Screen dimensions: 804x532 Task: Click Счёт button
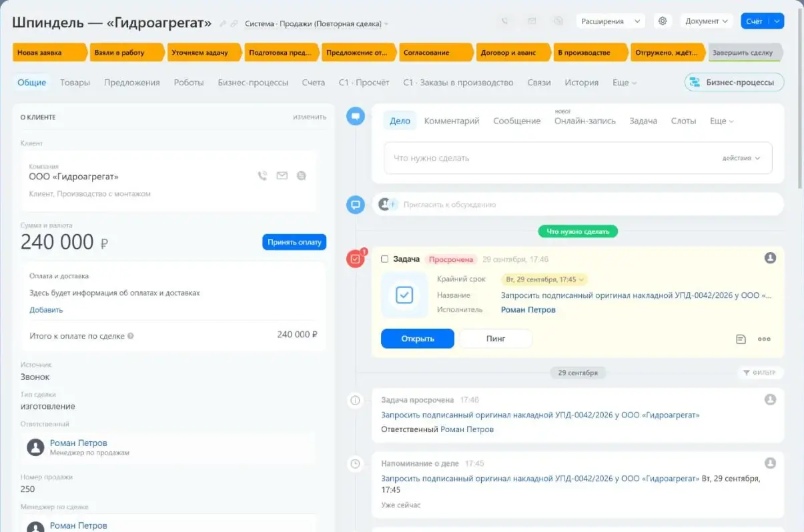(755, 21)
